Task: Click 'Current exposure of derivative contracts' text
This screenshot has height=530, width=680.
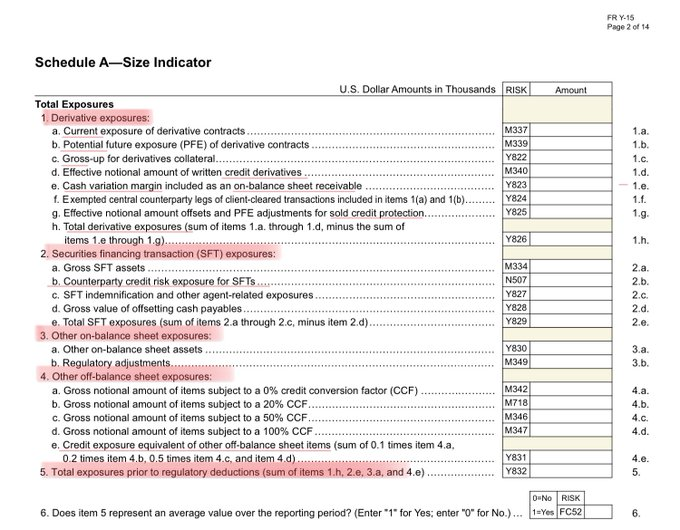Action: [x=154, y=131]
